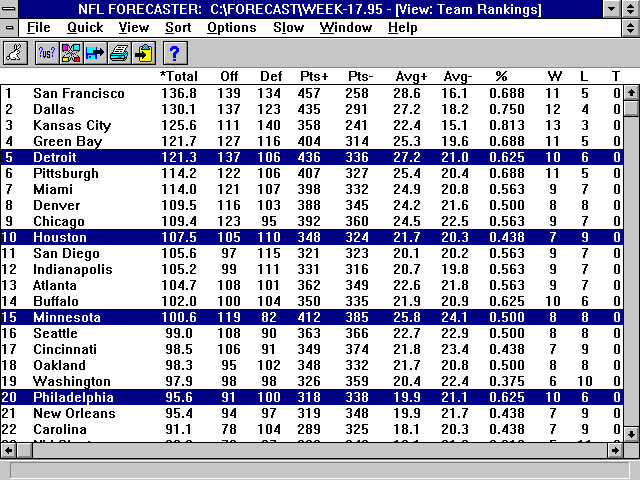Click the clipboard copy toolbar icon

(145, 53)
